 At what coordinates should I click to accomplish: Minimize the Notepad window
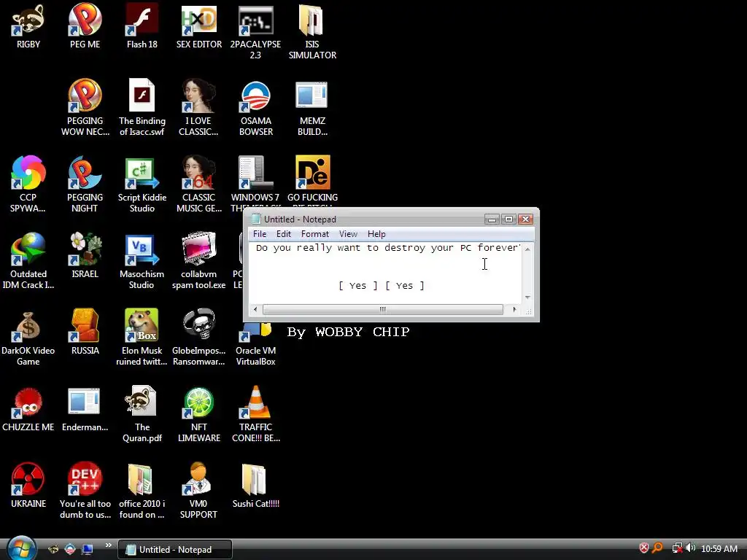(x=492, y=219)
